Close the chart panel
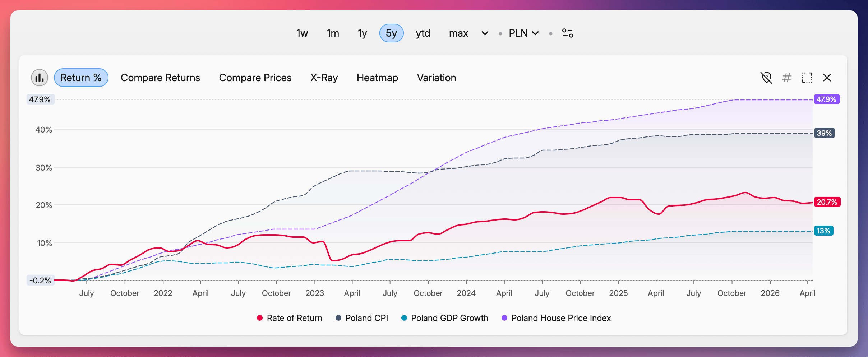868x357 pixels. (827, 78)
